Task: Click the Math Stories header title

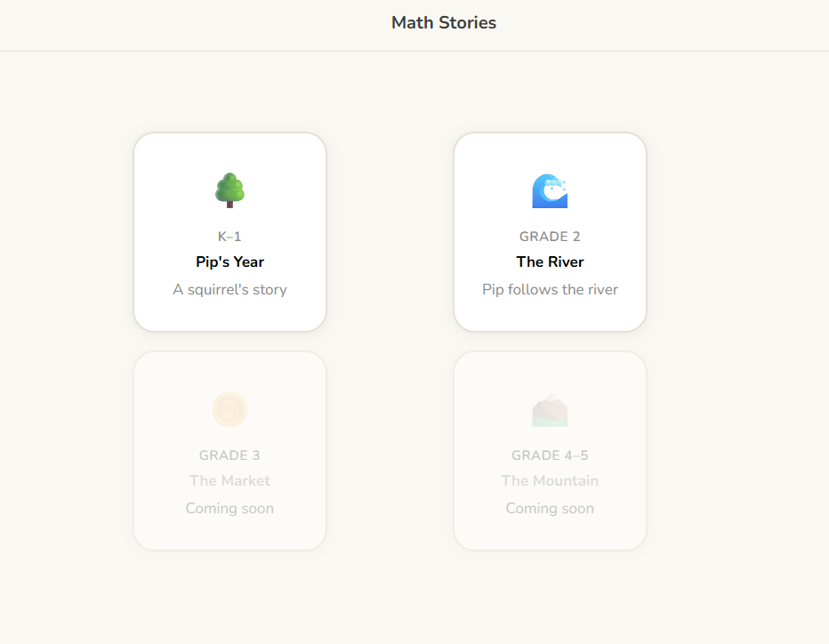Action: click(x=443, y=22)
